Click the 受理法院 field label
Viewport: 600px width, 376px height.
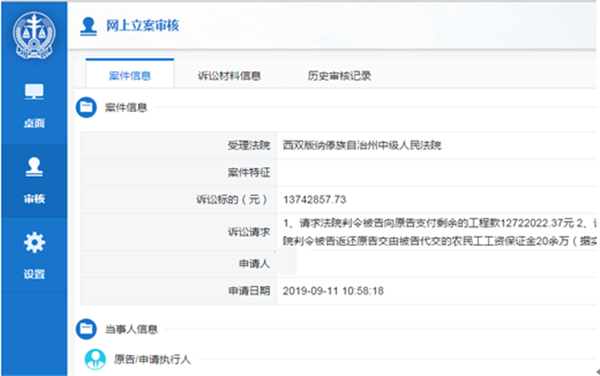[x=249, y=145]
